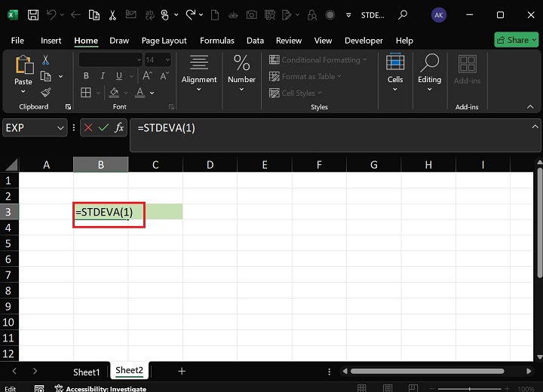Click the Format Painter brush icon
This screenshot has width=543, height=392.
point(46,93)
